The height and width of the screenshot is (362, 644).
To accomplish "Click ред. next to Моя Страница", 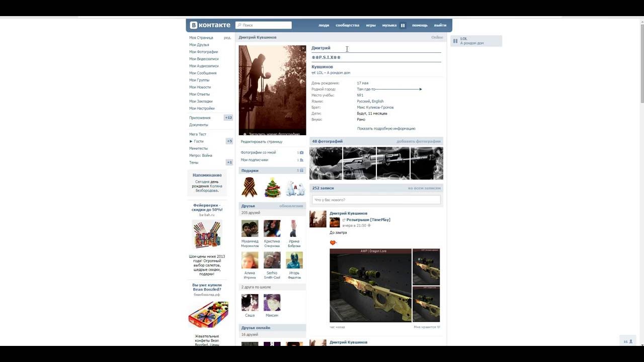I will coord(227,38).
